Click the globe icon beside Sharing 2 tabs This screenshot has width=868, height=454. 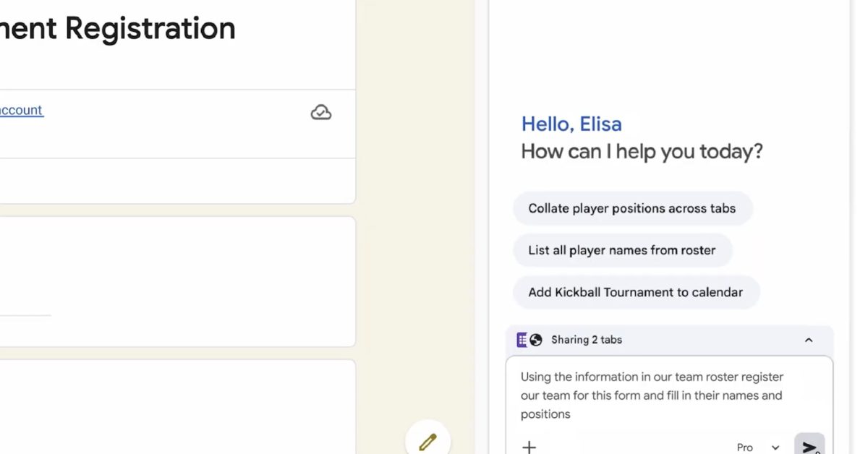(536, 340)
